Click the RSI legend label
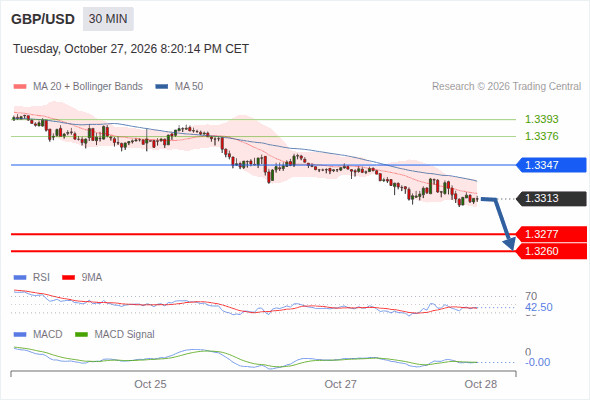The width and height of the screenshot is (590, 400). coord(41,278)
